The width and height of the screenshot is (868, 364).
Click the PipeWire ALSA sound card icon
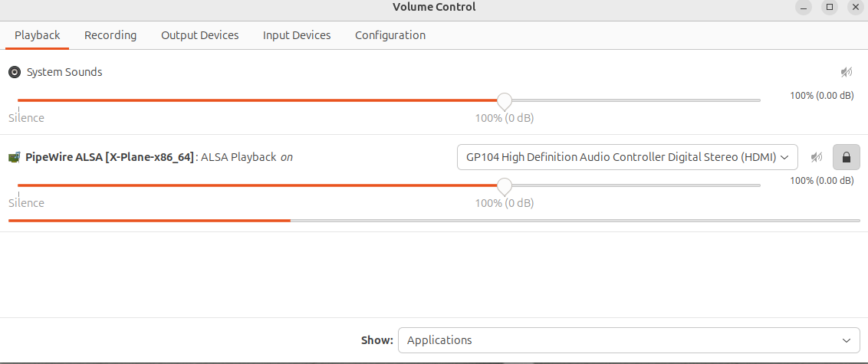(x=15, y=157)
